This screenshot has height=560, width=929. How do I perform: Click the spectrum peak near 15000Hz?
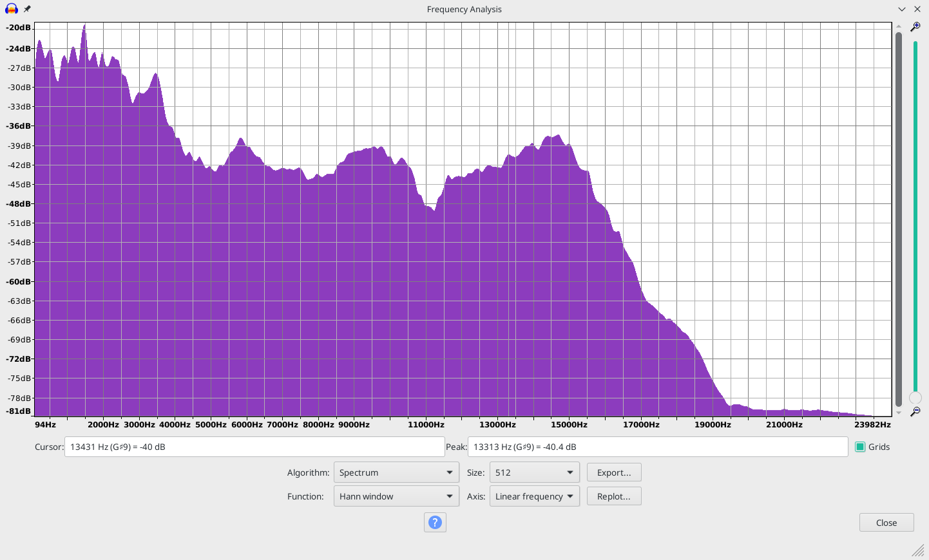(x=558, y=135)
